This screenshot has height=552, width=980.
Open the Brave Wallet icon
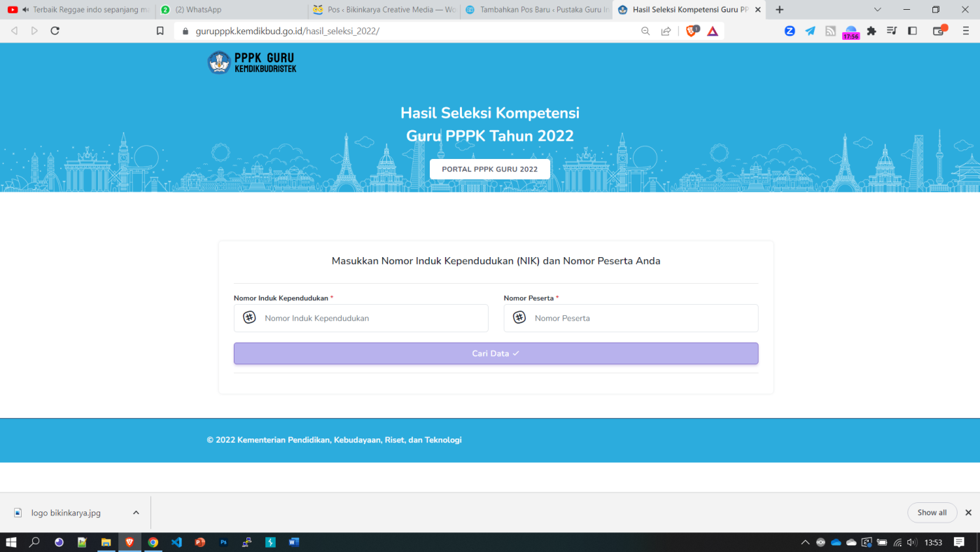(939, 31)
